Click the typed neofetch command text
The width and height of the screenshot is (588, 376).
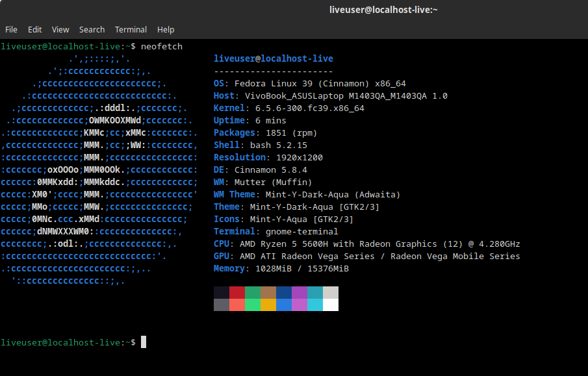162,47
